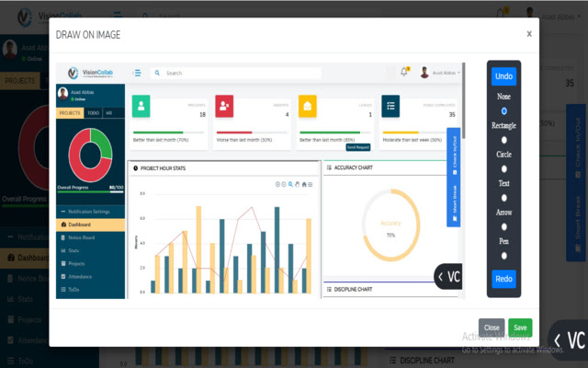Click Stats in the canvas image sidebar
The width and height of the screenshot is (588, 368).
pos(90,250)
